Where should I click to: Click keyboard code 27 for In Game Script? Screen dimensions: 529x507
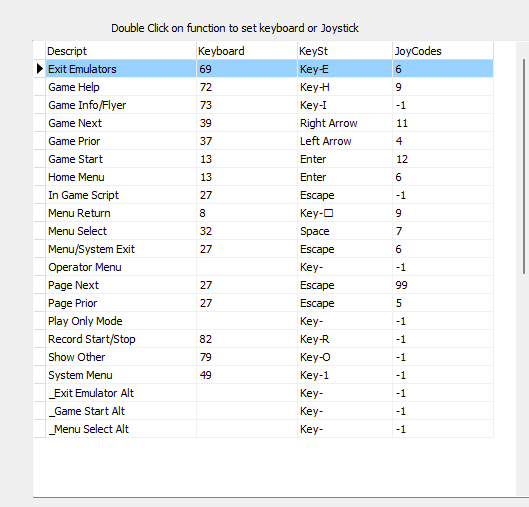tap(247, 195)
